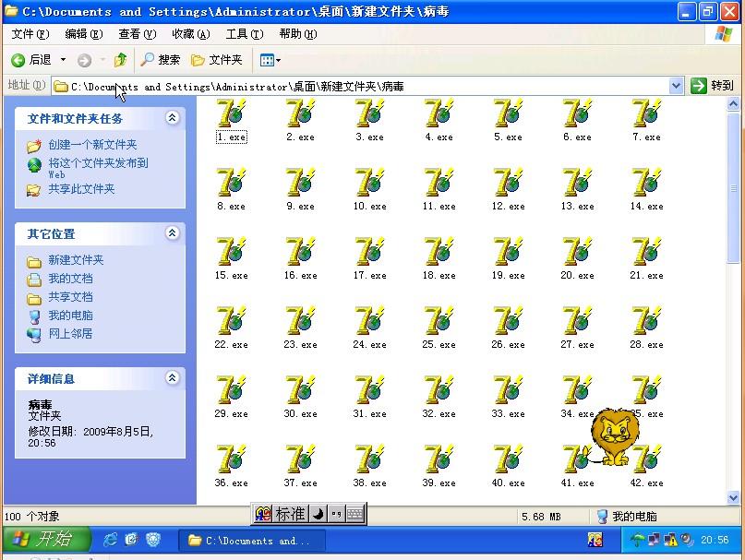Click the lion desktop mascot
The width and height of the screenshot is (745, 560).
614,436
